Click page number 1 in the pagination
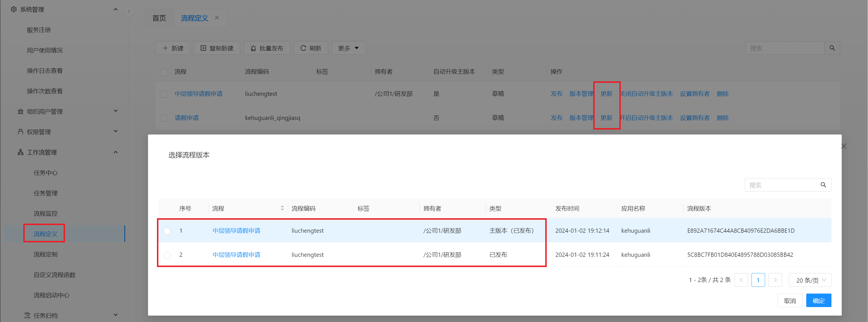Viewport: 868px width, 322px height. 758,280
